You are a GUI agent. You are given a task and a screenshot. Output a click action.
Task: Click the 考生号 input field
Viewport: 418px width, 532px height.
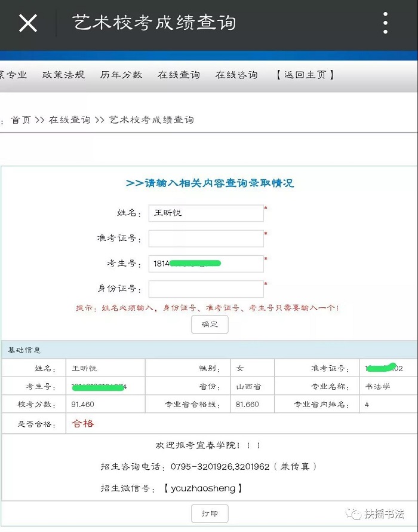pos(206,264)
